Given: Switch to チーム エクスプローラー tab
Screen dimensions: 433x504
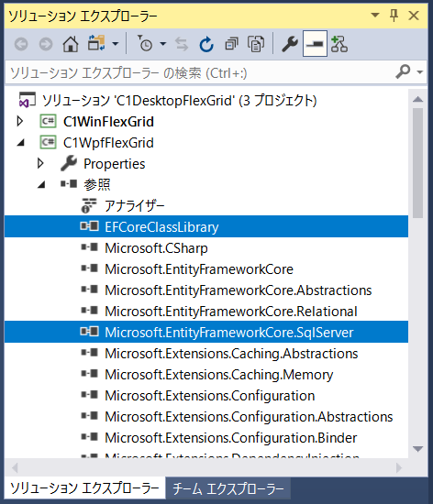Looking at the screenshot, I should (x=228, y=489).
